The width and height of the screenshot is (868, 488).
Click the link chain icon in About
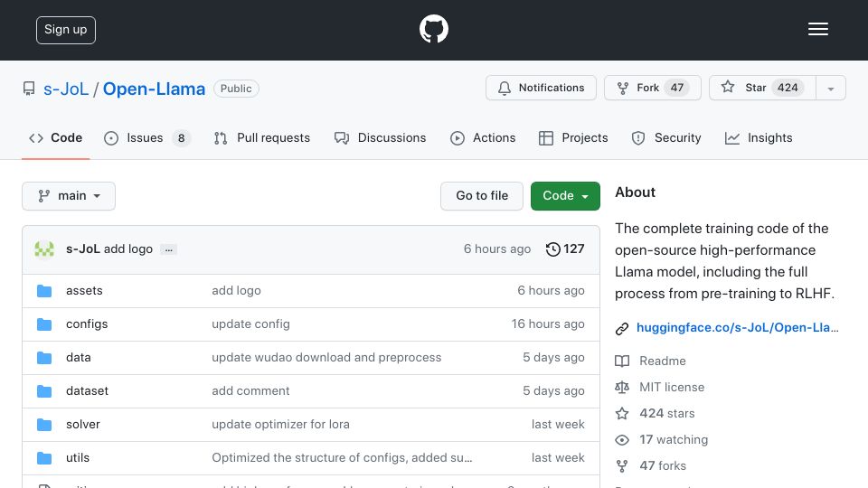tap(622, 329)
